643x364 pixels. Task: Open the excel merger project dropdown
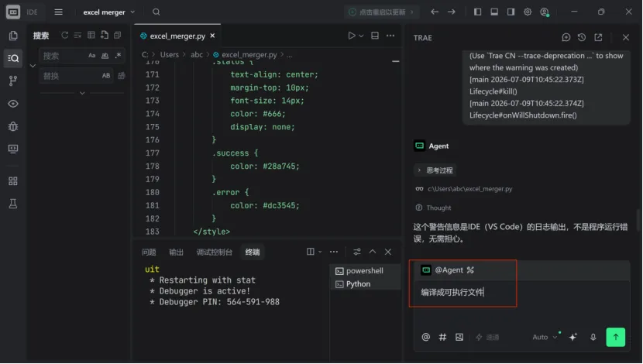point(108,12)
